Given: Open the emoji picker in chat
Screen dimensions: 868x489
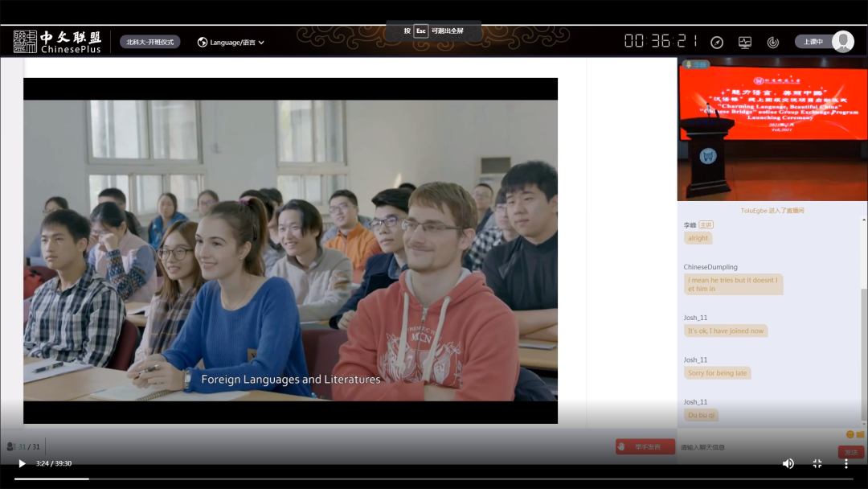Looking at the screenshot, I should coord(850,434).
